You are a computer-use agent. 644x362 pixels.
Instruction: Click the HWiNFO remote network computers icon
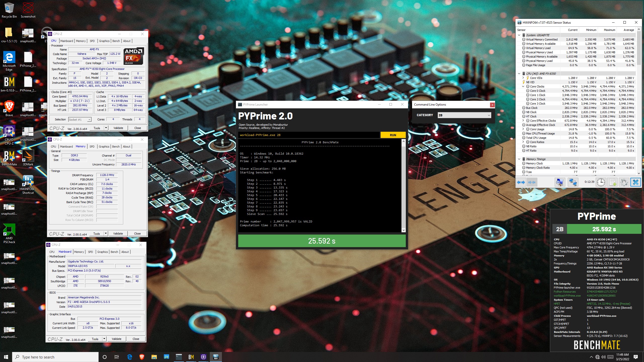click(573, 182)
